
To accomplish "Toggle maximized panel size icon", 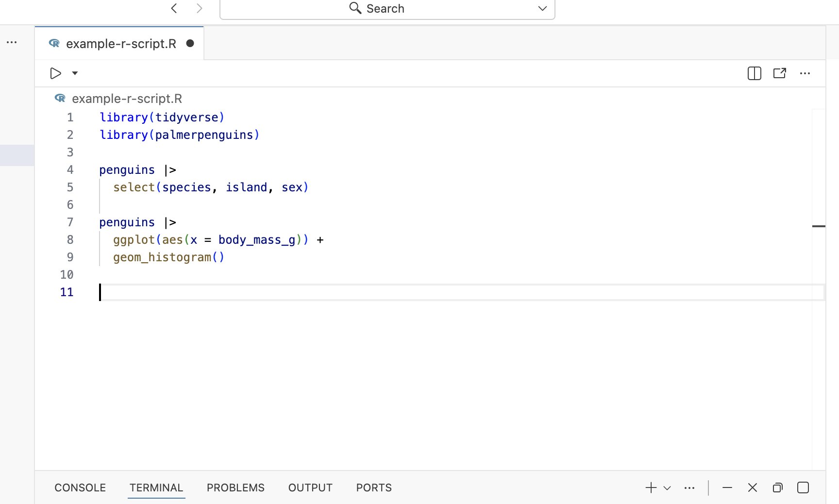I will (x=803, y=487).
